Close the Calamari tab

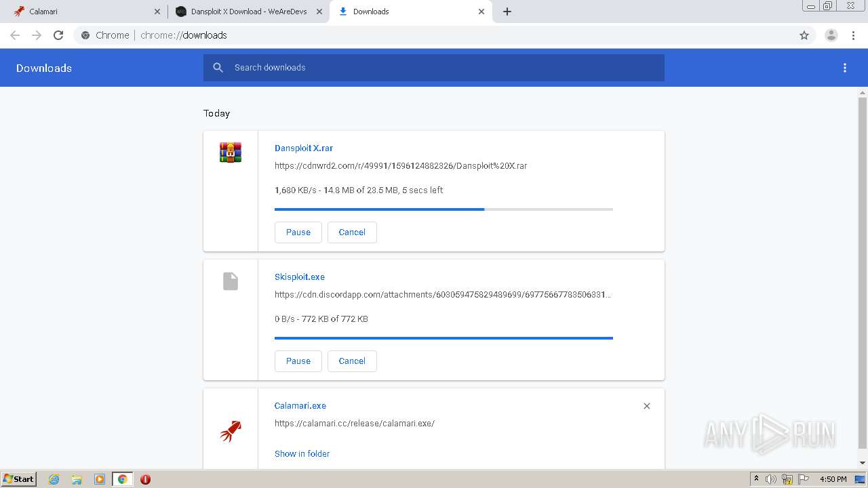(157, 12)
